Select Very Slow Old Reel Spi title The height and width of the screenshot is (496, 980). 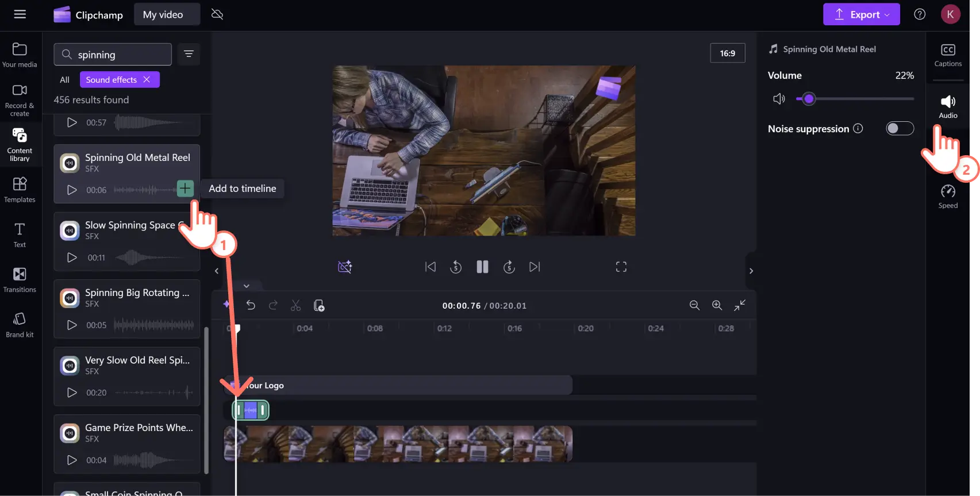(x=137, y=360)
